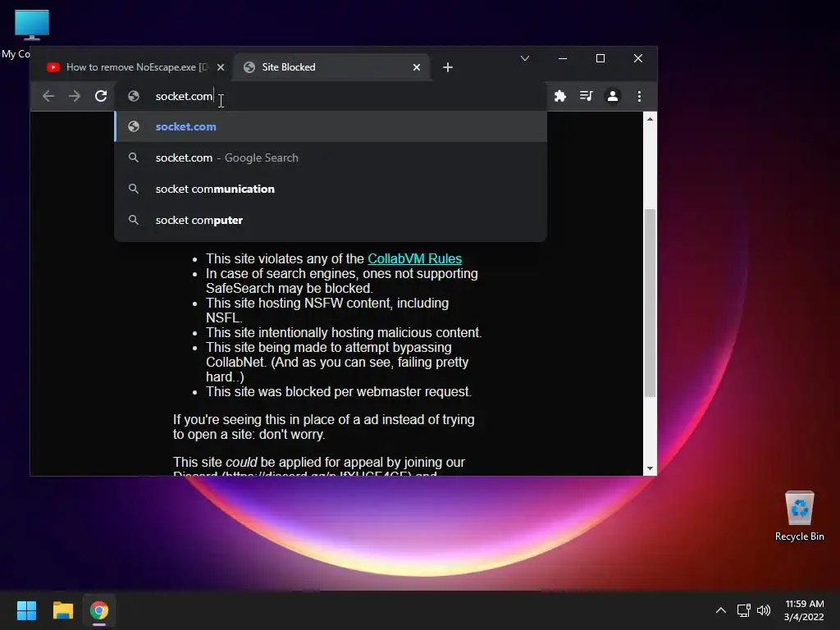This screenshot has height=630, width=840.
Task: Open a new tab with the plus button
Action: click(x=448, y=67)
